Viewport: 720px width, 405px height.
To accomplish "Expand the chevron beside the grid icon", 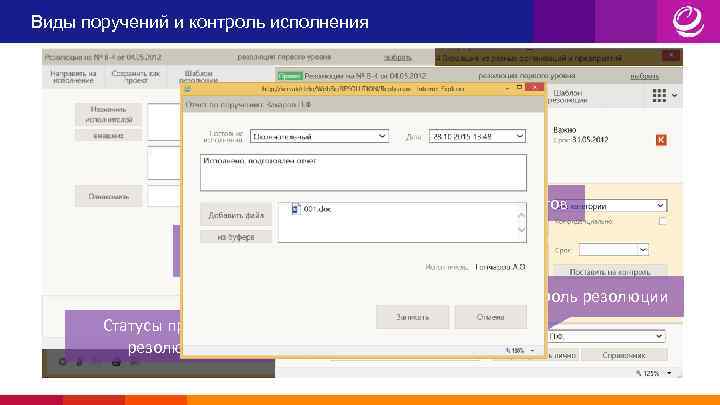I will (675, 96).
